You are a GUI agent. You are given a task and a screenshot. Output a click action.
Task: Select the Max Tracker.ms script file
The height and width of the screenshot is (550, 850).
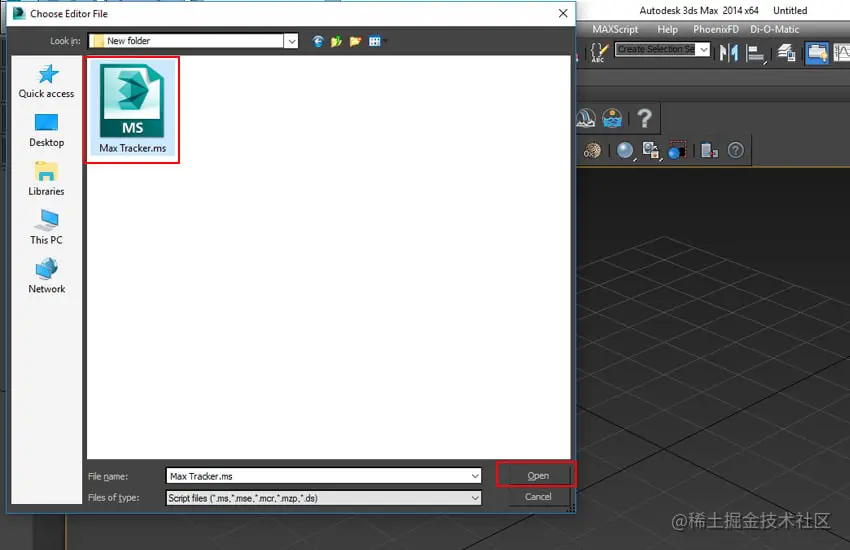tap(132, 109)
